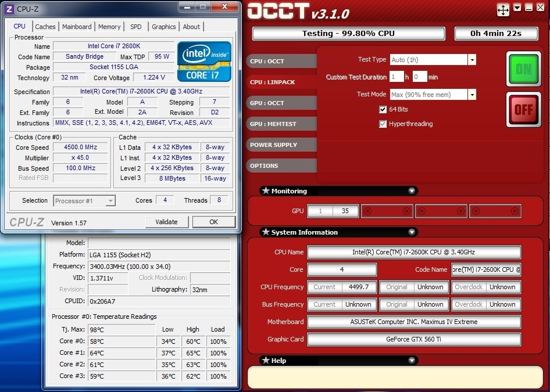This screenshot has height=392, width=550.
Task: Toggle the 64 Bits checkbox
Action: coord(383,110)
